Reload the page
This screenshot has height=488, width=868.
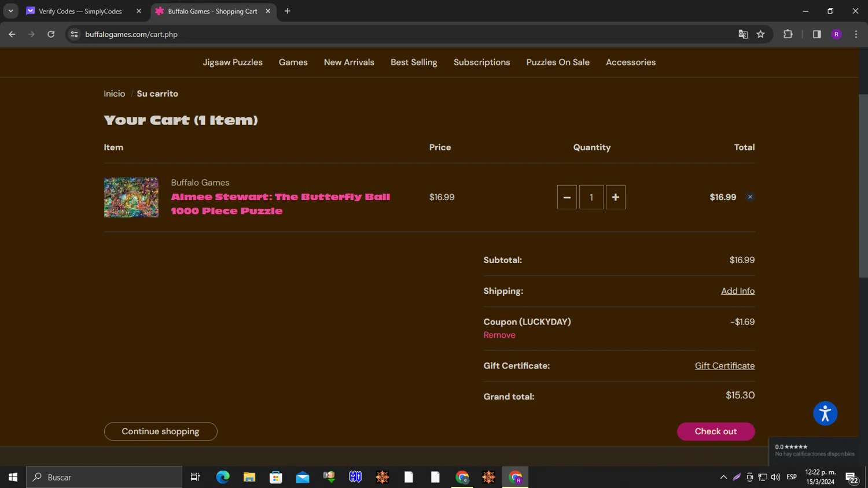[51, 34]
